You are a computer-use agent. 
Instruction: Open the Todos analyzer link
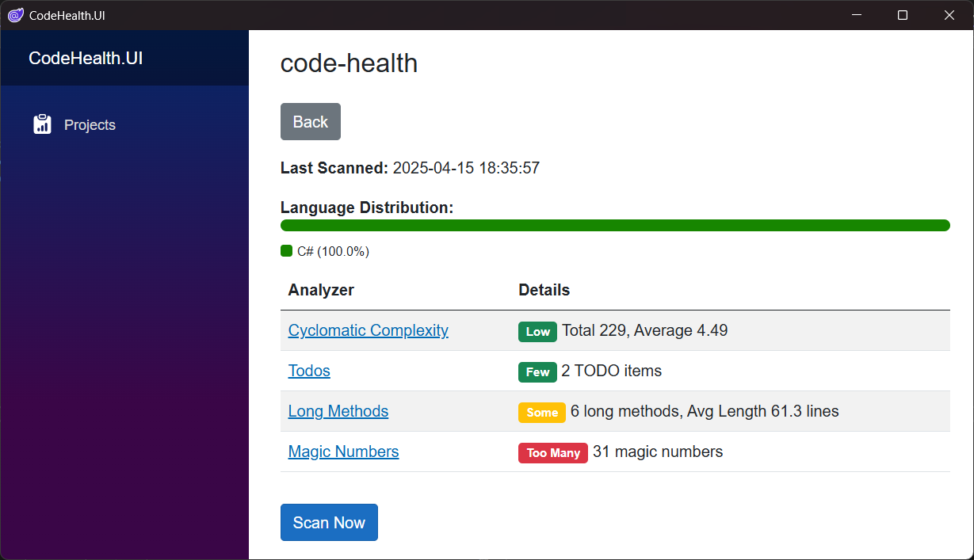pos(309,371)
